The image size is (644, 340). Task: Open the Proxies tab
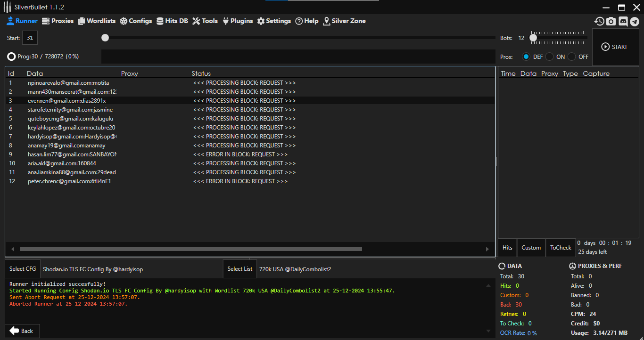[x=58, y=21]
